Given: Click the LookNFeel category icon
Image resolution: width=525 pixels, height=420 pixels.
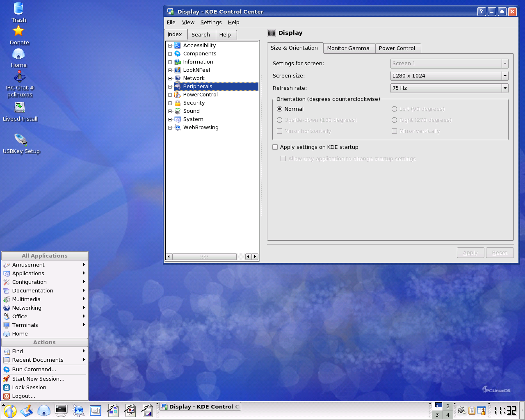Looking at the screenshot, I should click(x=178, y=70).
